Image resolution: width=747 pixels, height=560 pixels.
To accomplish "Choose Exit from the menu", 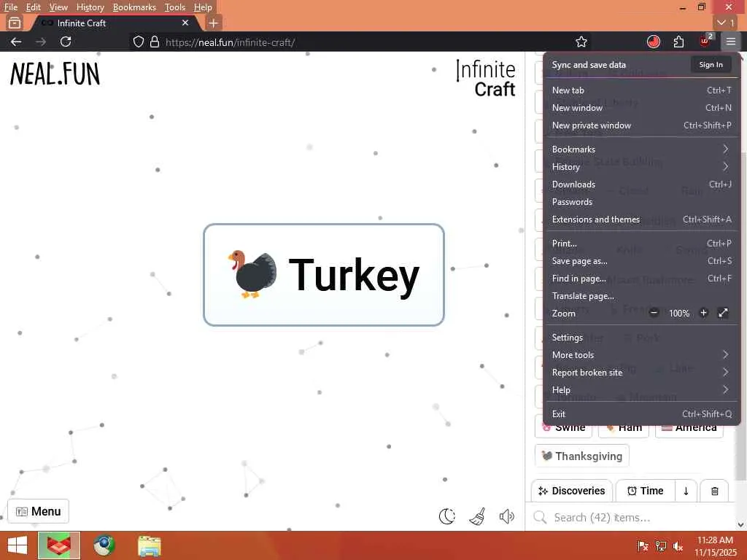I will (642, 414).
